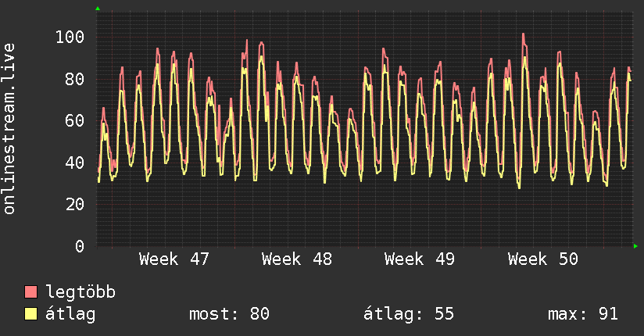This screenshot has height=336, width=644.
Task: Select the átlag legend label beside yellow swatch
Action: [71, 314]
